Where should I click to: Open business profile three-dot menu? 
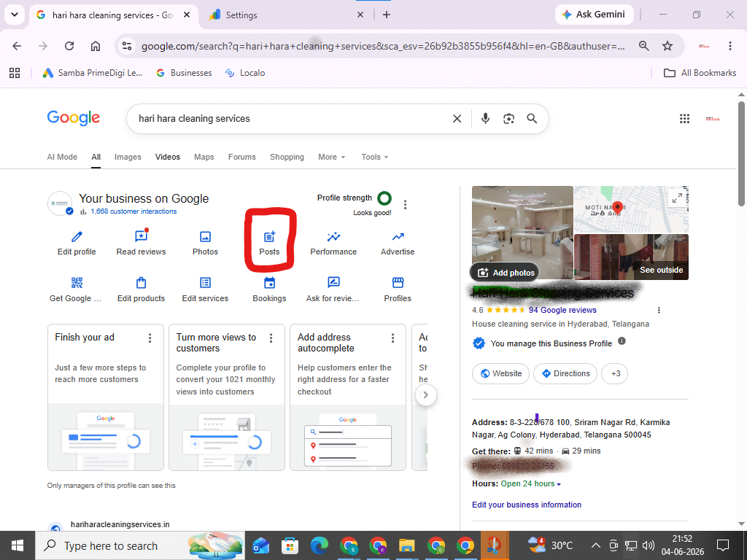click(405, 205)
